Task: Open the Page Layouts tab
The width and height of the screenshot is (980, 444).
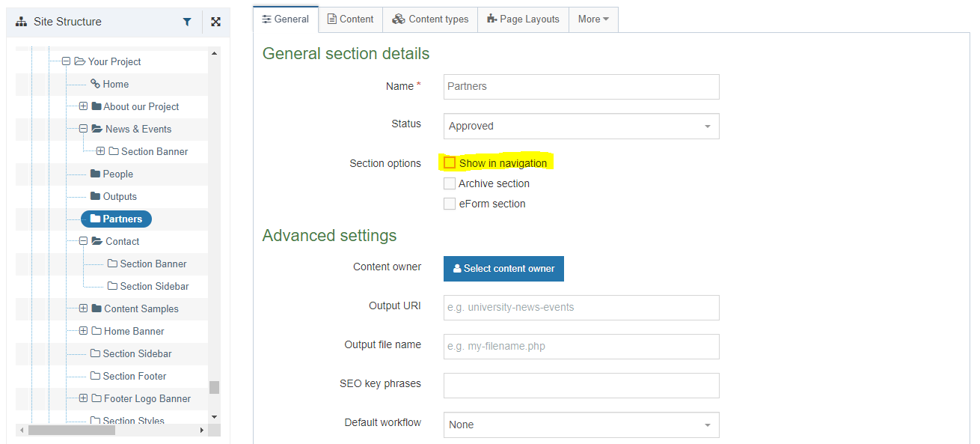Action: [523, 19]
